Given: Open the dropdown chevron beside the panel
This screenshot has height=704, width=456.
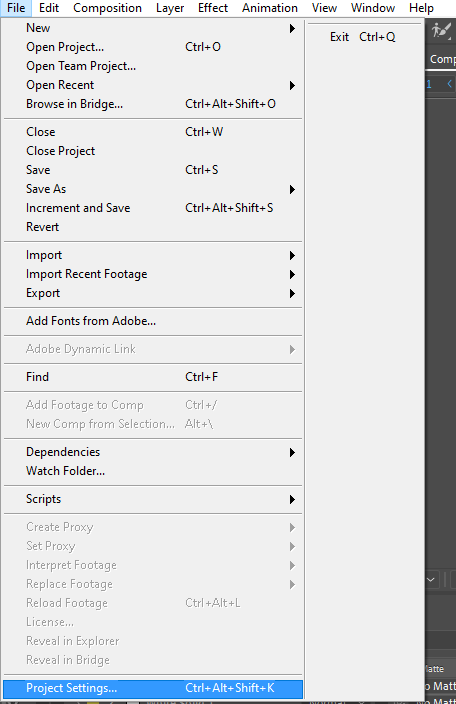Looking at the screenshot, I should (x=431, y=579).
